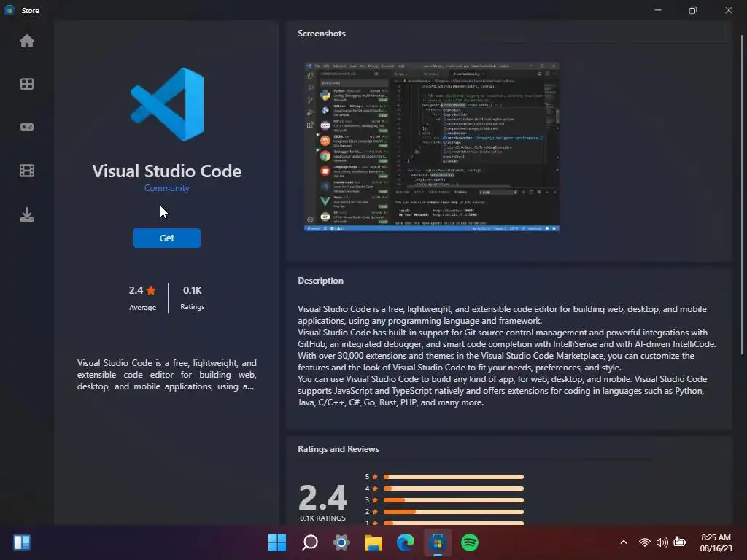
Task: Click the 0.1K RATINGS label under score
Action: click(322, 518)
